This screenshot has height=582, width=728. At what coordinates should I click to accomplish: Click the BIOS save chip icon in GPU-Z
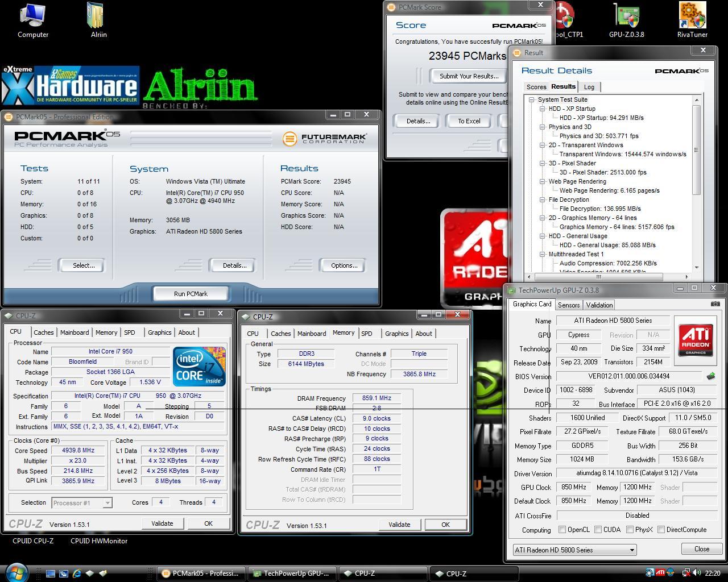coord(711,376)
